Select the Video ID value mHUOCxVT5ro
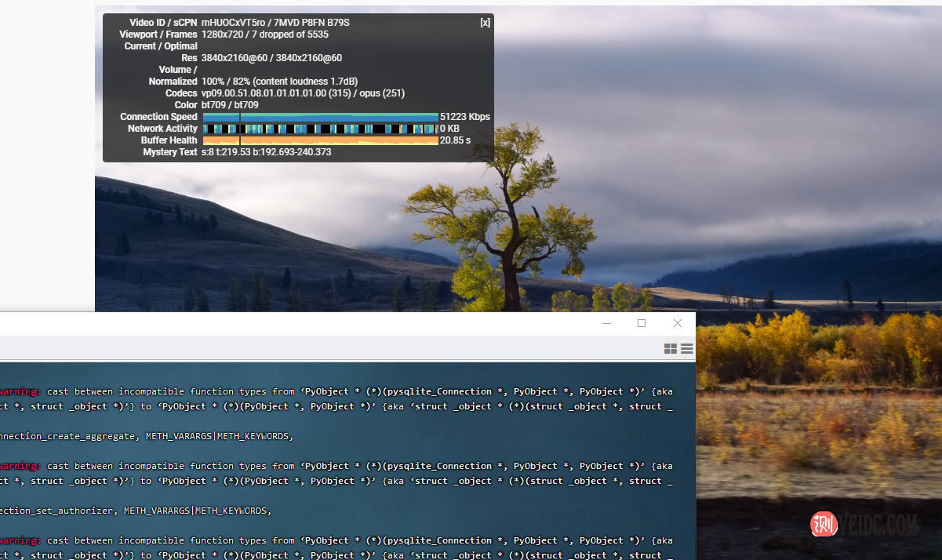Viewport: 942px width, 560px height. 231,23
